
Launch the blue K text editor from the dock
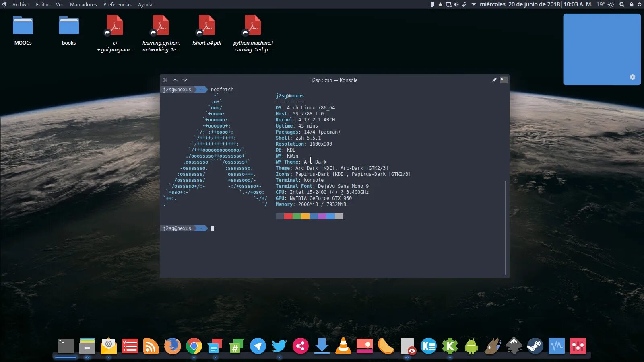[429, 346]
